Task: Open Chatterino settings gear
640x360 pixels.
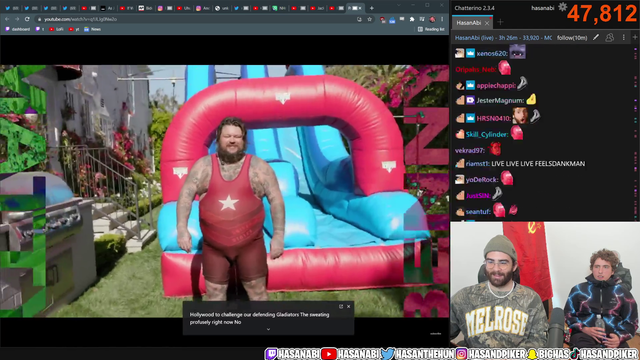Action: pos(562,7)
